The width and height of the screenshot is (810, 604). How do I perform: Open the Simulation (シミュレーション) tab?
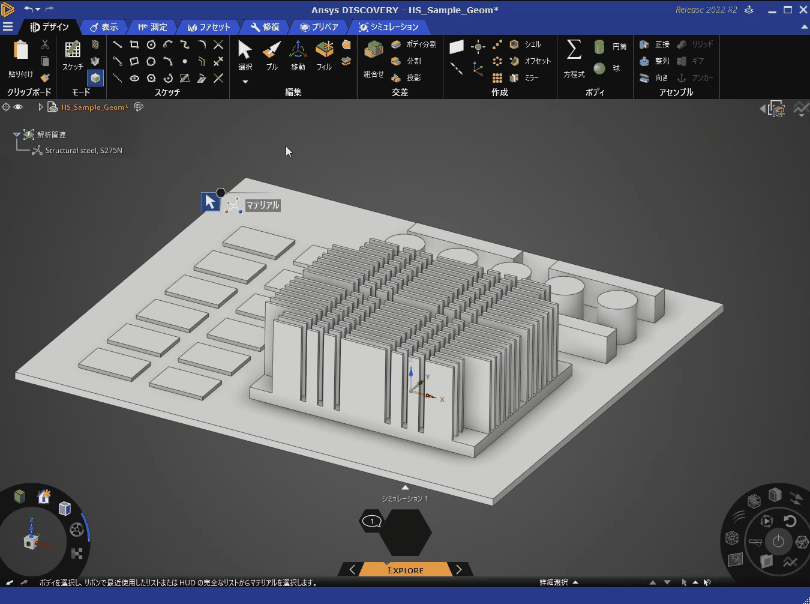(388, 27)
